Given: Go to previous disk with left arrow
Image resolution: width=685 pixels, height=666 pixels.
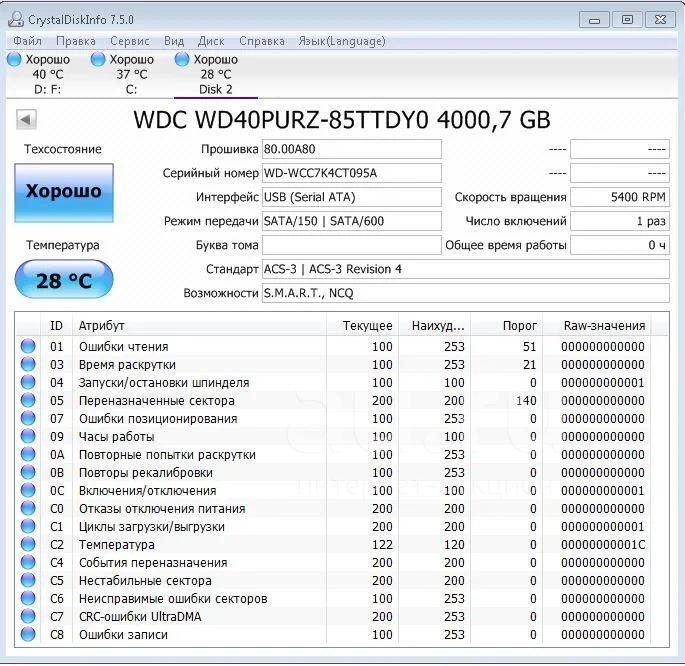Looking at the screenshot, I should [26, 119].
